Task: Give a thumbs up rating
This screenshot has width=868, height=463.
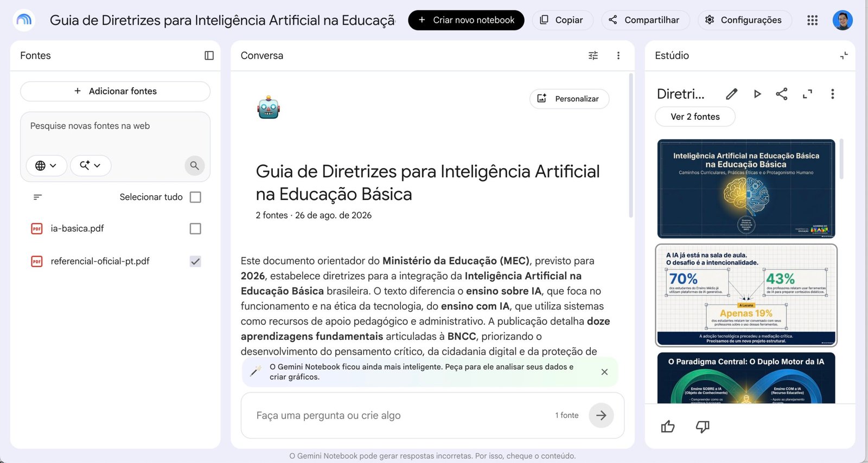Action: click(x=668, y=427)
